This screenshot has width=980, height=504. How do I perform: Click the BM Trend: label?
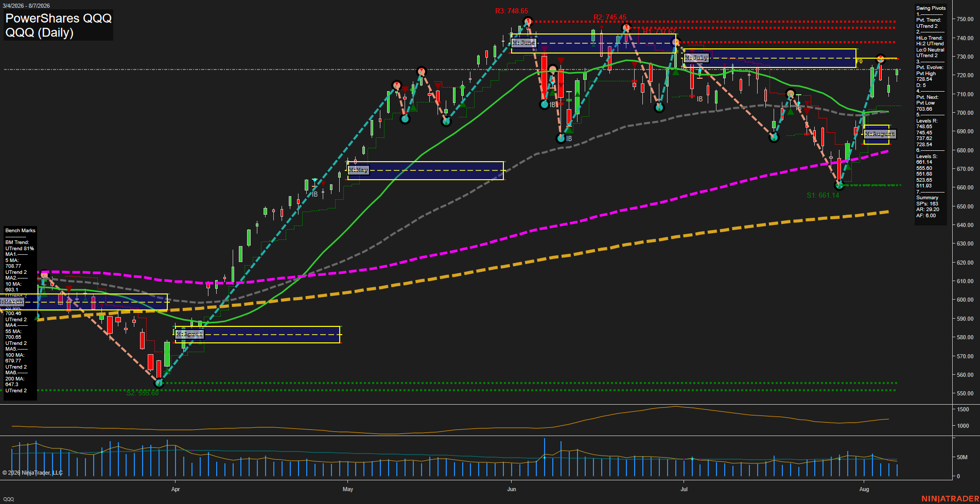[17, 242]
